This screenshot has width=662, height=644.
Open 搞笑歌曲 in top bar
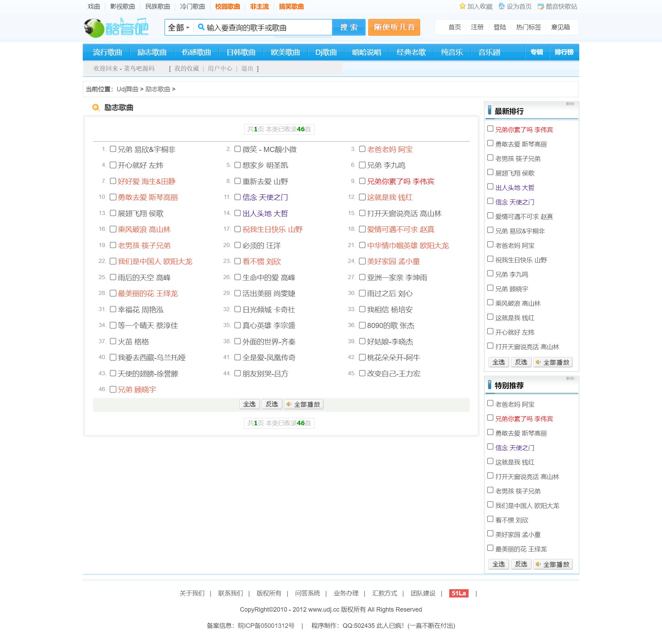point(291,7)
